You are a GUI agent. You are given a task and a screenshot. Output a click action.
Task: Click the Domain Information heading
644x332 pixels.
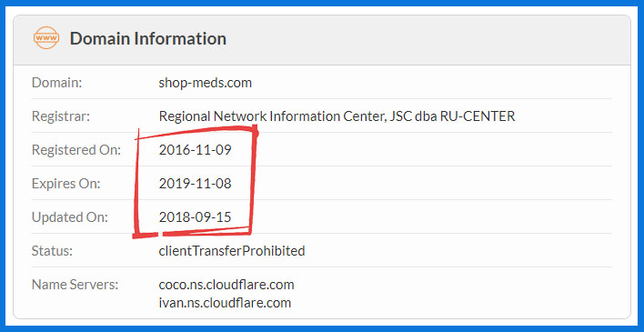pyautogui.click(x=148, y=38)
